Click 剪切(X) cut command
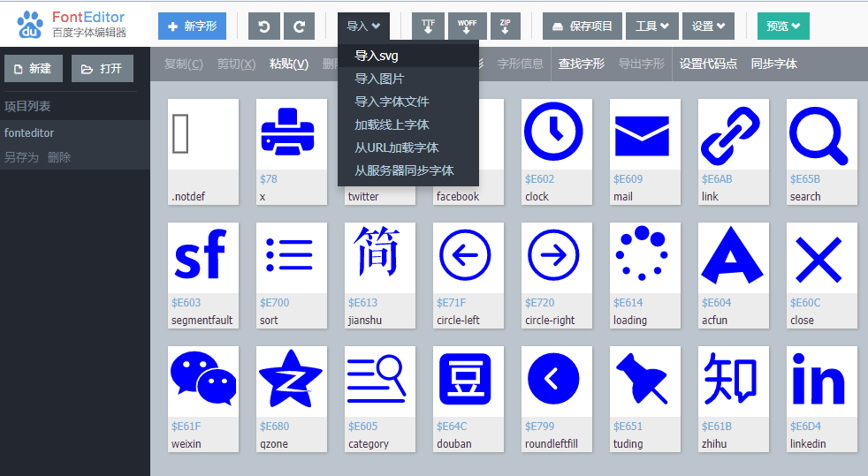Image resolution: width=868 pixels, height=476 pixels. [x=236, y=64]
